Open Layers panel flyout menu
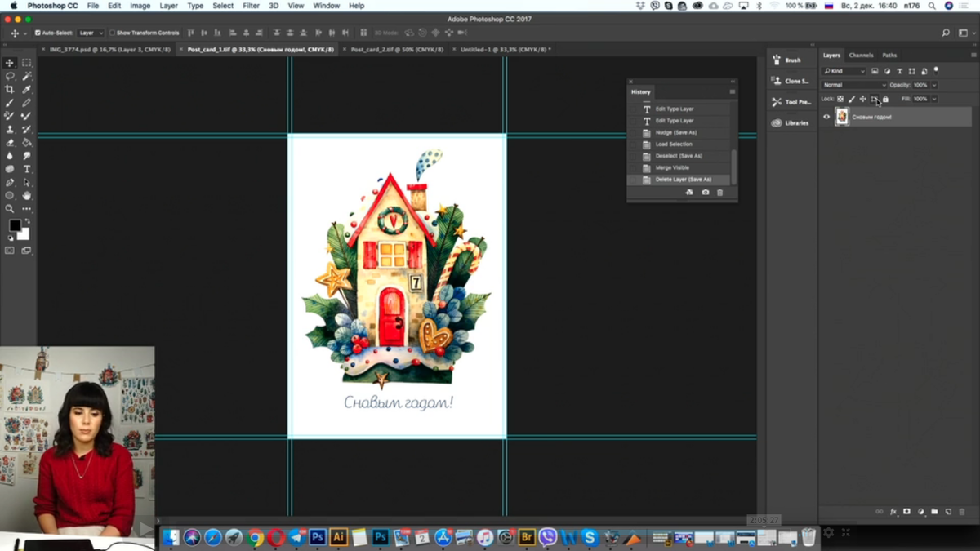 [973, 56]
